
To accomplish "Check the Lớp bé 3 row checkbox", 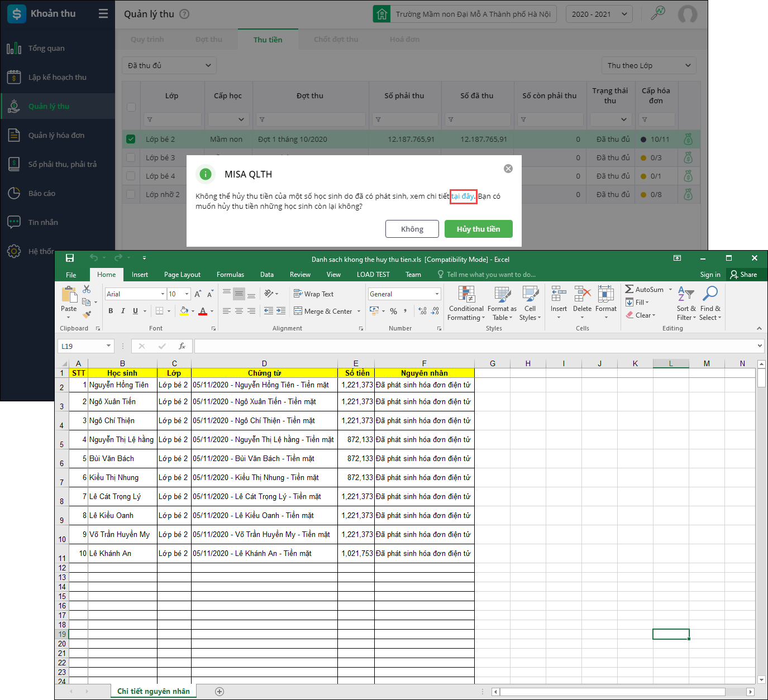I will tap(131, 158).
